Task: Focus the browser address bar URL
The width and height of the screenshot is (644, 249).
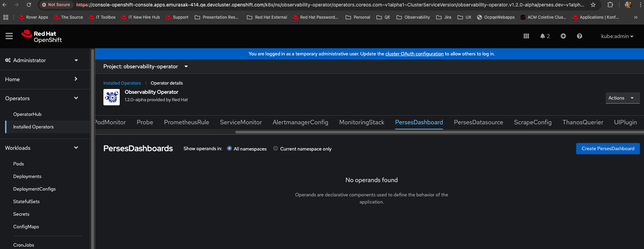Action: point(330,5)
